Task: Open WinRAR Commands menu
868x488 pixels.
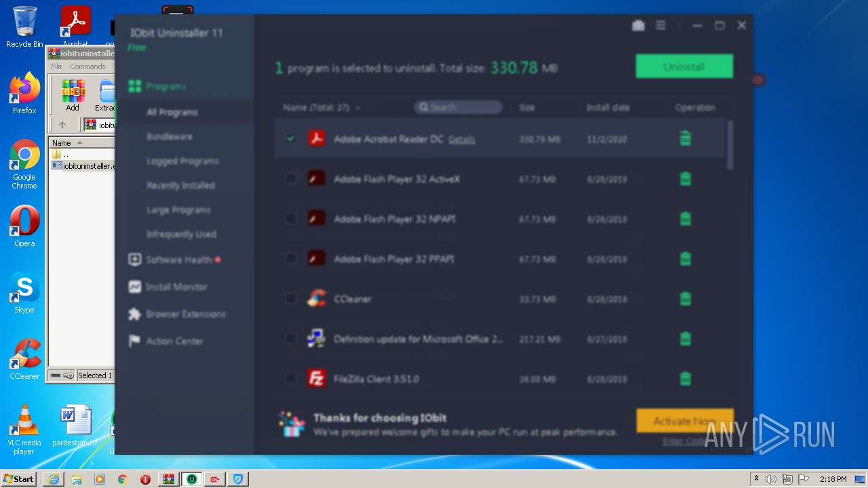Action: [87, 66]
